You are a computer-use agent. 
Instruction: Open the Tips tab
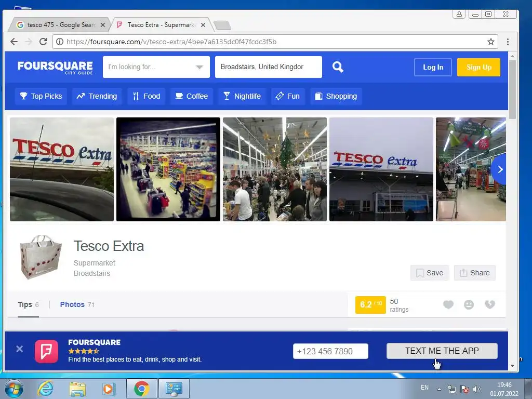point(28,304)
